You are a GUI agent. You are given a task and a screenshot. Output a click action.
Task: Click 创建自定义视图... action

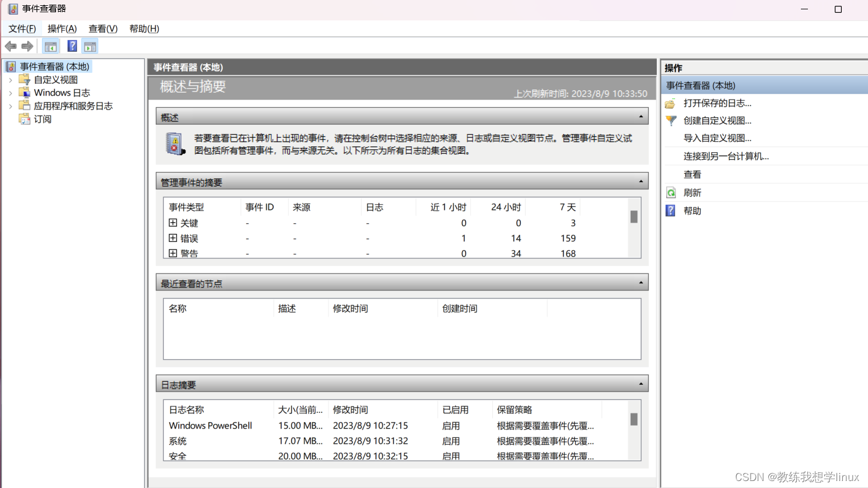coord(717,121)
